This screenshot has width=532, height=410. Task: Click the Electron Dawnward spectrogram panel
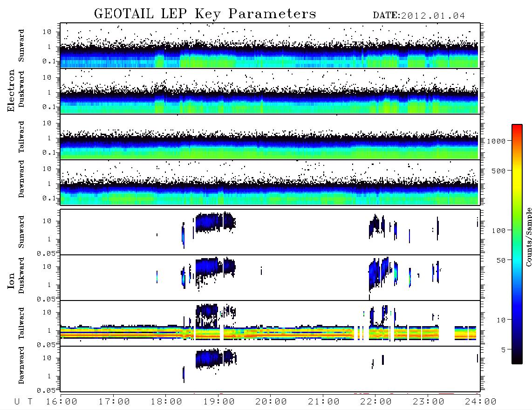(270, 183)
